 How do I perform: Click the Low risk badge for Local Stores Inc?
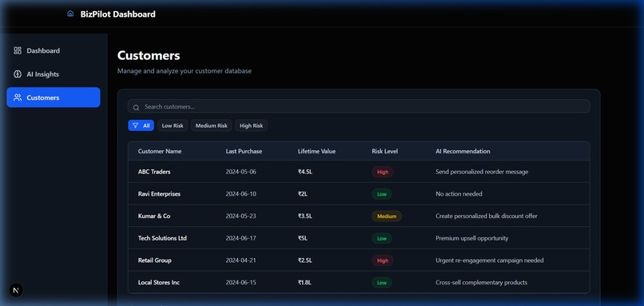coord(382,283)
